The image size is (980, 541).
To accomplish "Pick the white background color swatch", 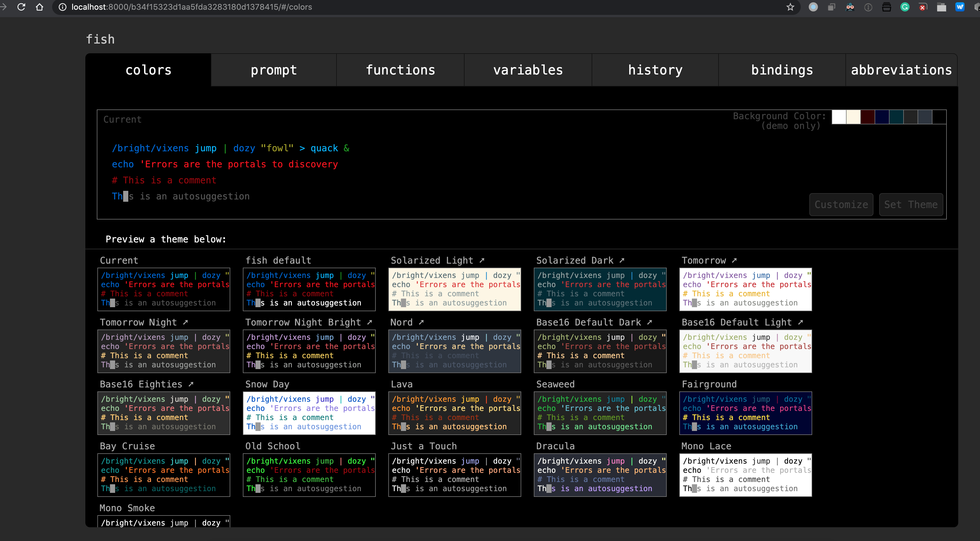I will pos(839,117).
